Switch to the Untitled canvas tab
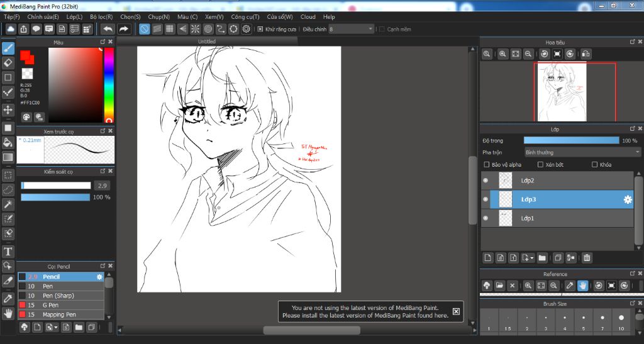 tap(206, 42)
